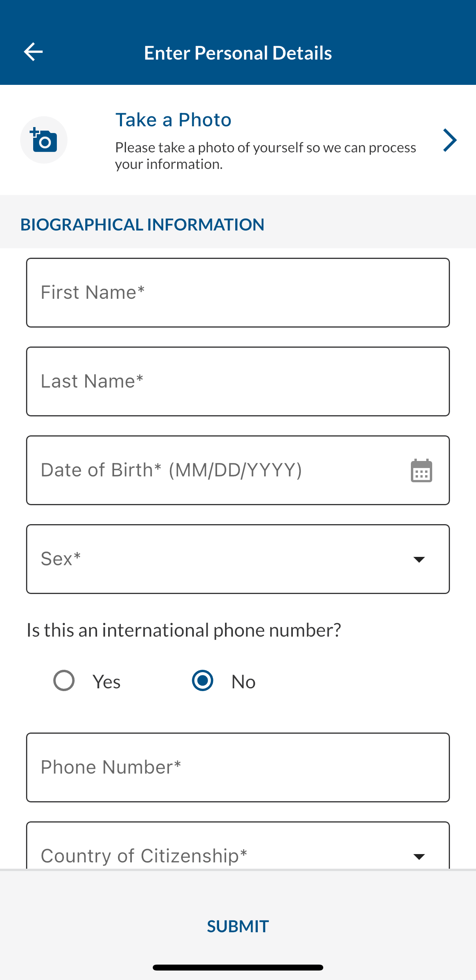
Task: Expand the Sex dropdown arrow
Action: tap(419, 559)
